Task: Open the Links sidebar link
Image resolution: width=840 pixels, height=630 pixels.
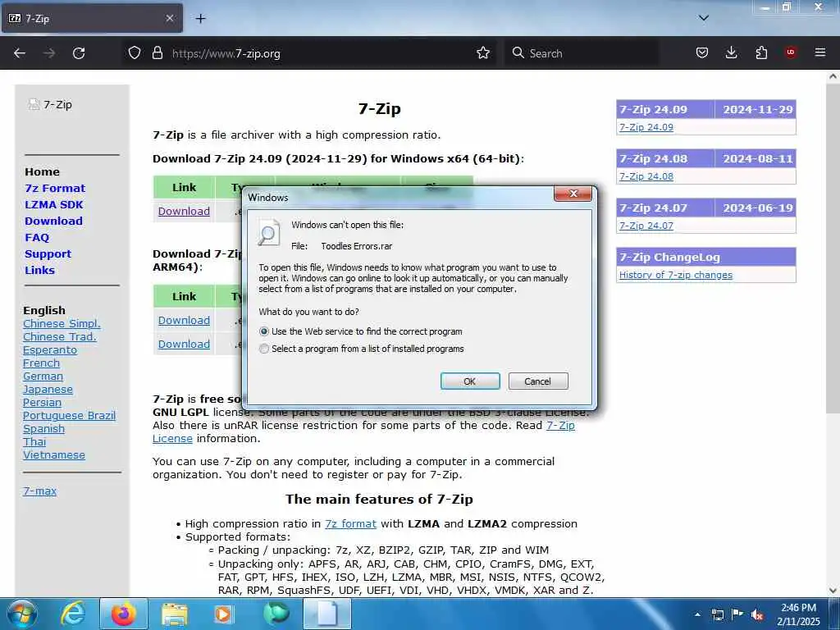Action: tap(39, 270)
